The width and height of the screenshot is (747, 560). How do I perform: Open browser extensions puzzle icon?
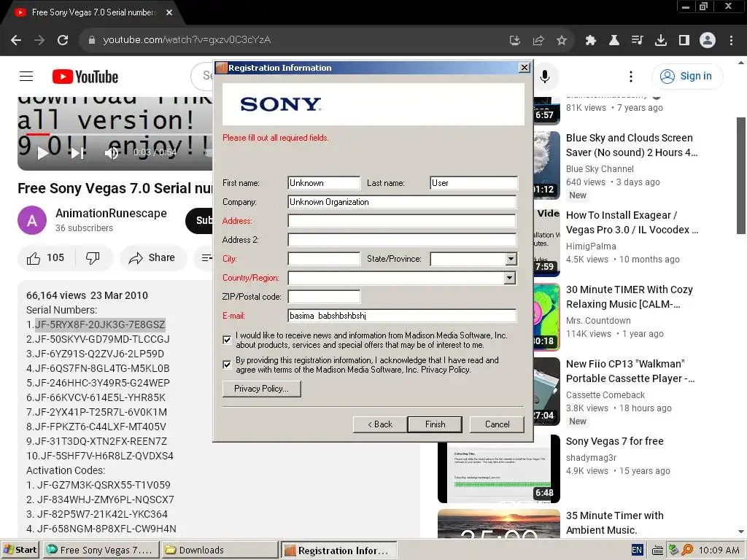[x=591, y=41]
